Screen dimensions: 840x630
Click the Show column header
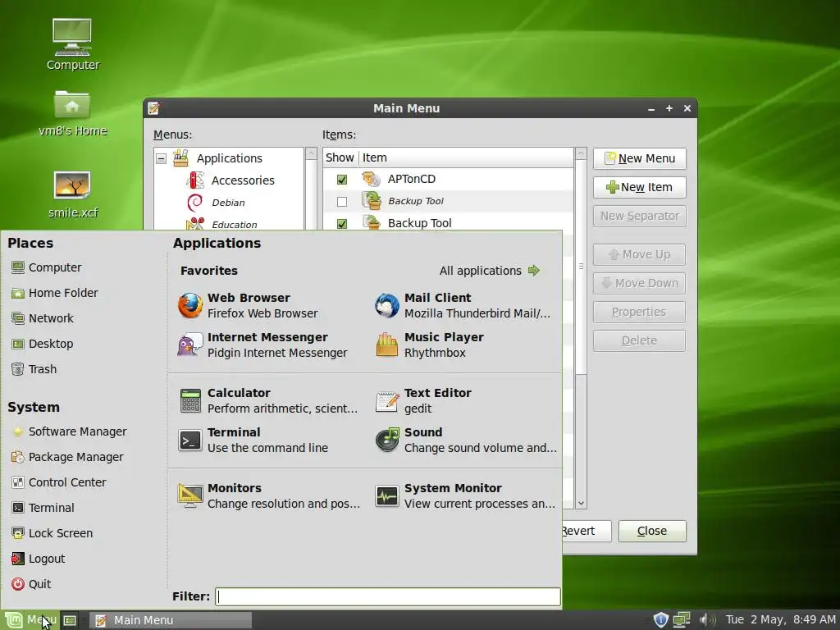[340, 157]
